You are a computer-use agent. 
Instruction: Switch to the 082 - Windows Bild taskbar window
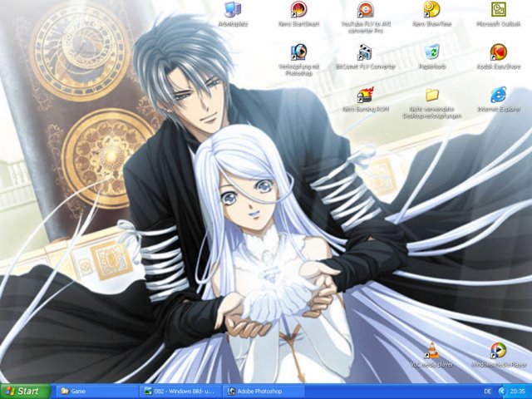pos(180,392)
